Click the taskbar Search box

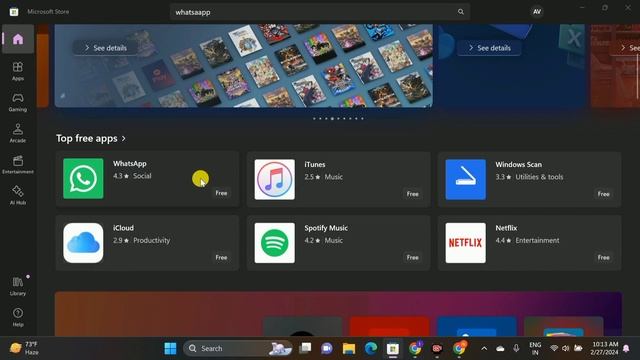point(238,348)
